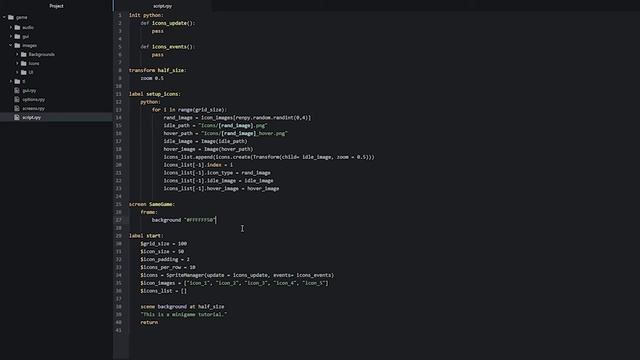Expand the audio folder chevron
The height and width of the screenshot is (360, 640).
pyautogui.click(x=11, y=27)
